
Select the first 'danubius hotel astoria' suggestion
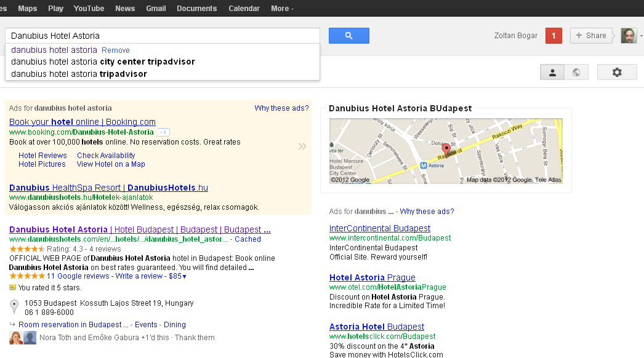tap(54, 50)
